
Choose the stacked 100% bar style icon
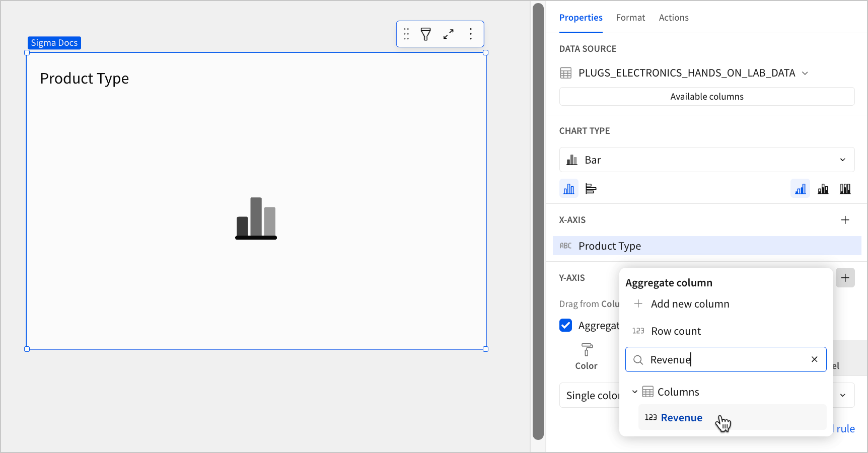pyautogui.click(x=845, y=188)
